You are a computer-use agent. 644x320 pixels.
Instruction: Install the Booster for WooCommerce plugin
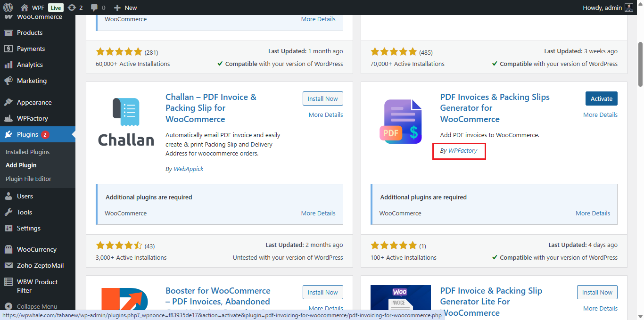[322, 292]
